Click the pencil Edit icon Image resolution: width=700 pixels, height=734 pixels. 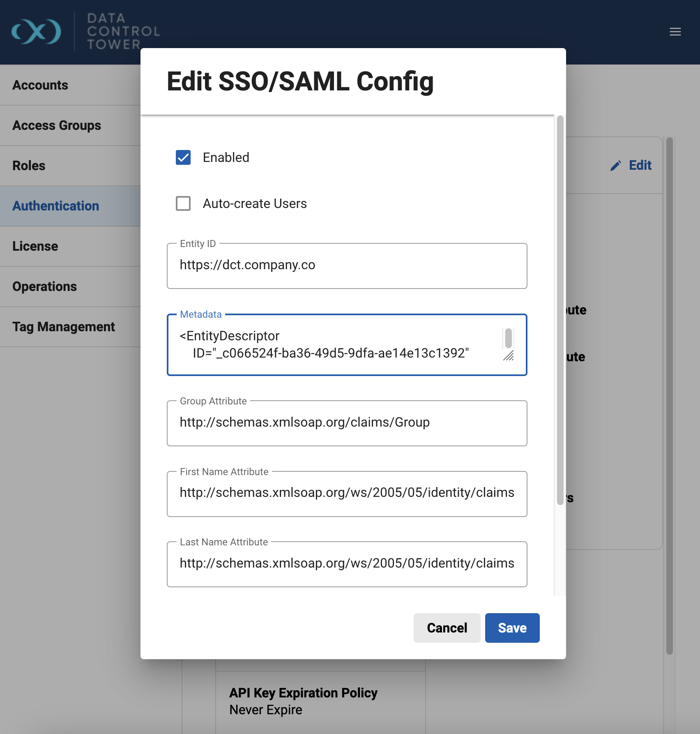point(615,166)
